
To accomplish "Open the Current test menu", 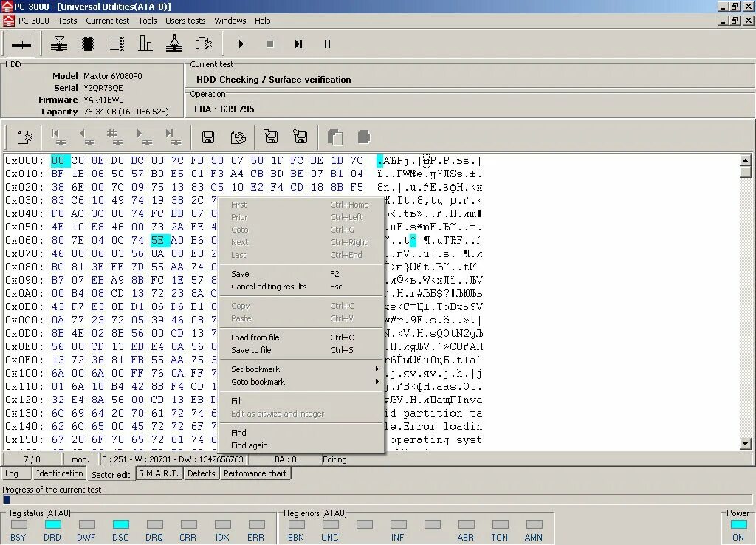I will click(x=108, y=21).
